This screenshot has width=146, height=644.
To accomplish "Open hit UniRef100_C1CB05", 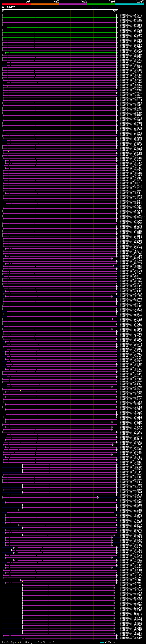I will [131, 261].
